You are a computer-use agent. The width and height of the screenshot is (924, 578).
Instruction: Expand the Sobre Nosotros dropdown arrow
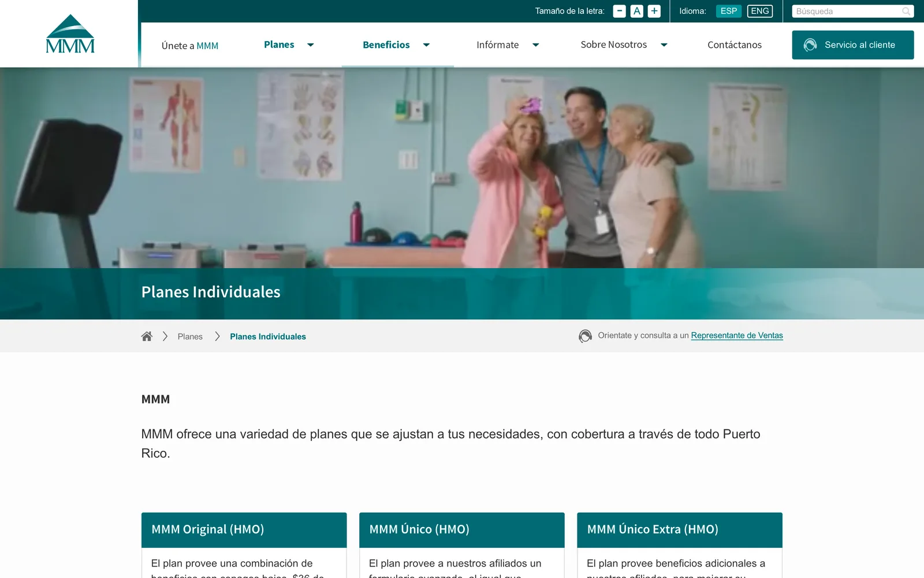click(x=664, y=45)
